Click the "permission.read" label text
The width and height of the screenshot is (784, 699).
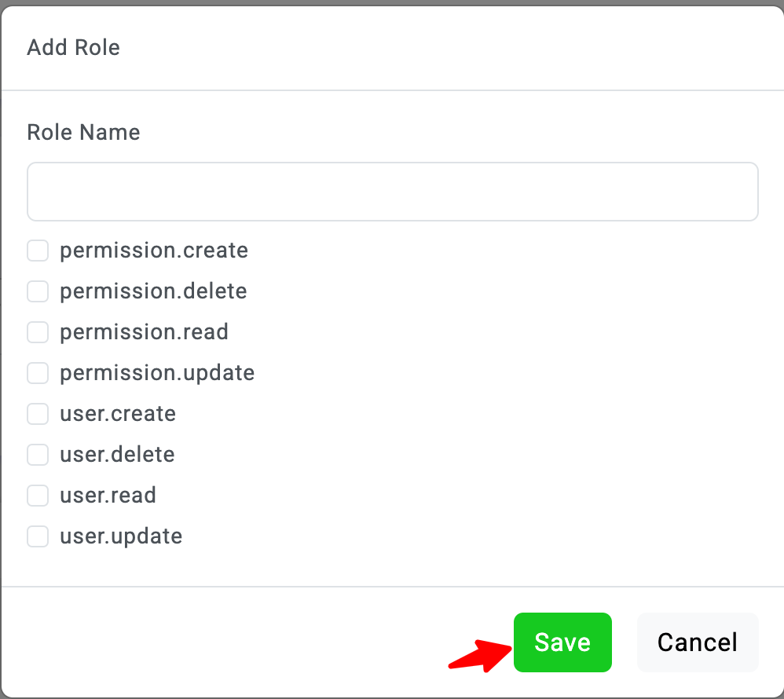tap(144, 332)
